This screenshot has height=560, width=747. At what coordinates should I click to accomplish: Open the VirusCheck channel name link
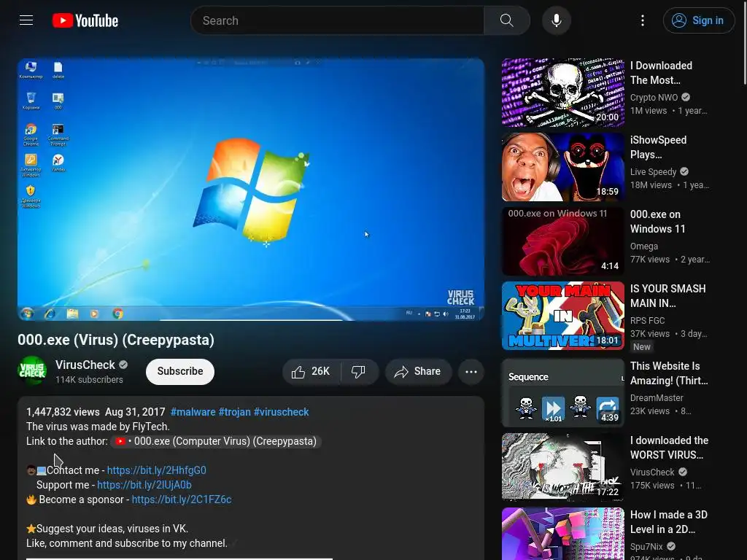pos(85,365)
